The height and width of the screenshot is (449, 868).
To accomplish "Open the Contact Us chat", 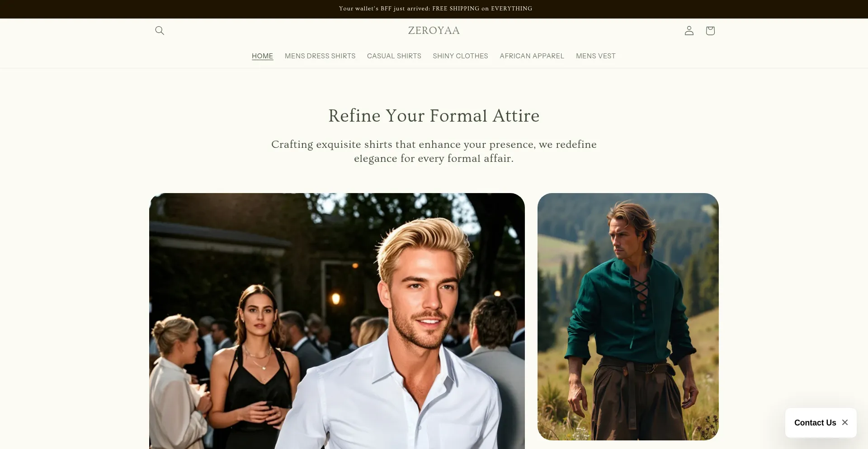I will (x=815, y=423).
